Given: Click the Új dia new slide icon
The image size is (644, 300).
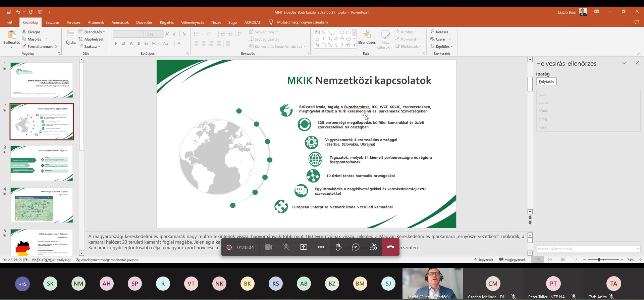Looking at the screenshot, I should coord(71,34).
